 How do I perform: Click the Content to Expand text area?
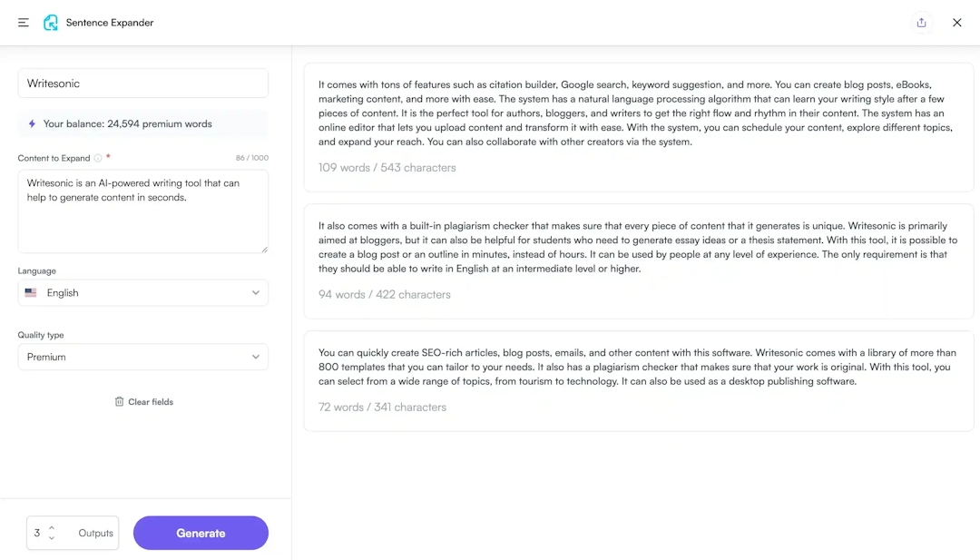pos(142,209)
